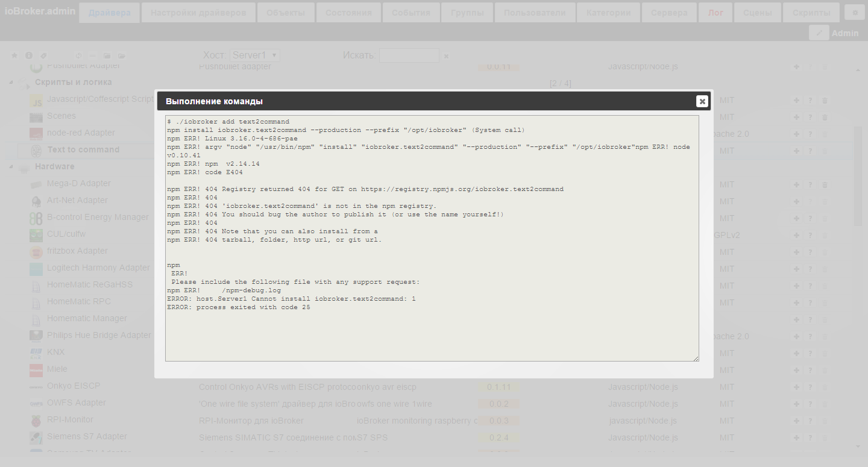The image size is (868, 467).
Task: Open help for Javascript/Coffescript adapter row
Action: [811, 100]
